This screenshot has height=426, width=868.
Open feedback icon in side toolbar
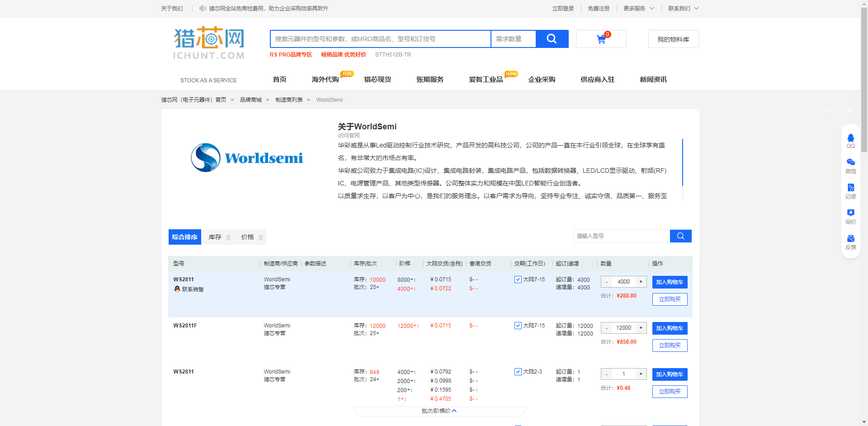(850, 242)
